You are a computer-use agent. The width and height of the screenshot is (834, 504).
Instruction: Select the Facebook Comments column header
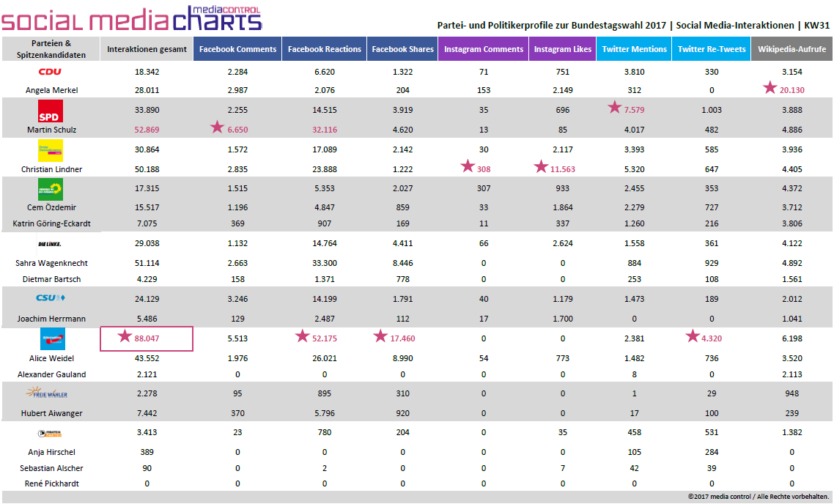point(237,49)
